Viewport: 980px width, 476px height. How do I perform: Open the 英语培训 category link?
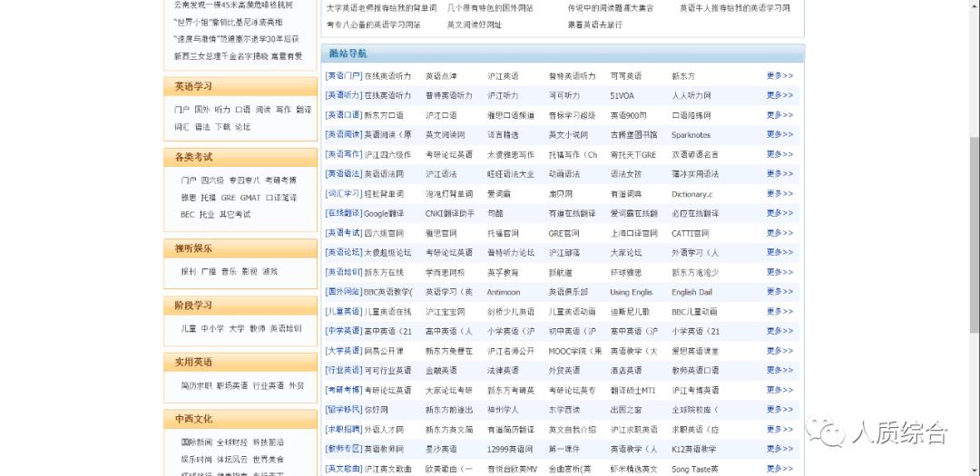coord(344,272)
